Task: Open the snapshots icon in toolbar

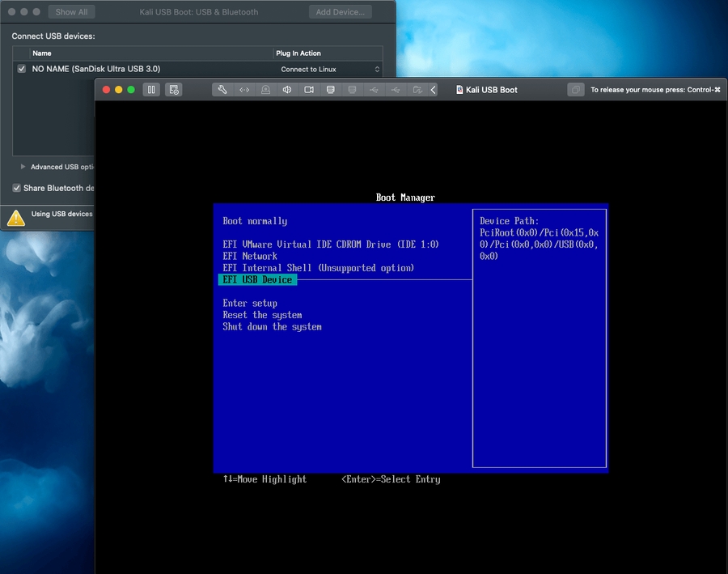Action: (x=174, y=90)
